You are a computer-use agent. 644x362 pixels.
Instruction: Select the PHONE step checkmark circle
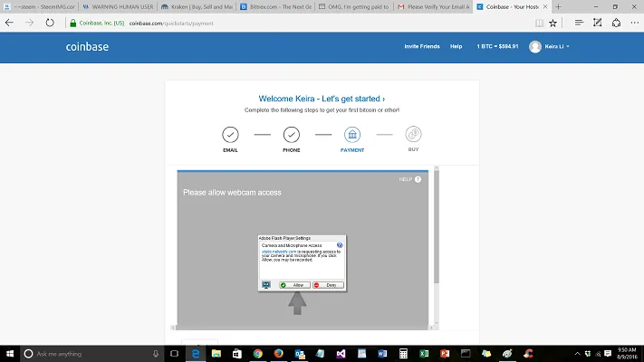[x=291, y=134]
